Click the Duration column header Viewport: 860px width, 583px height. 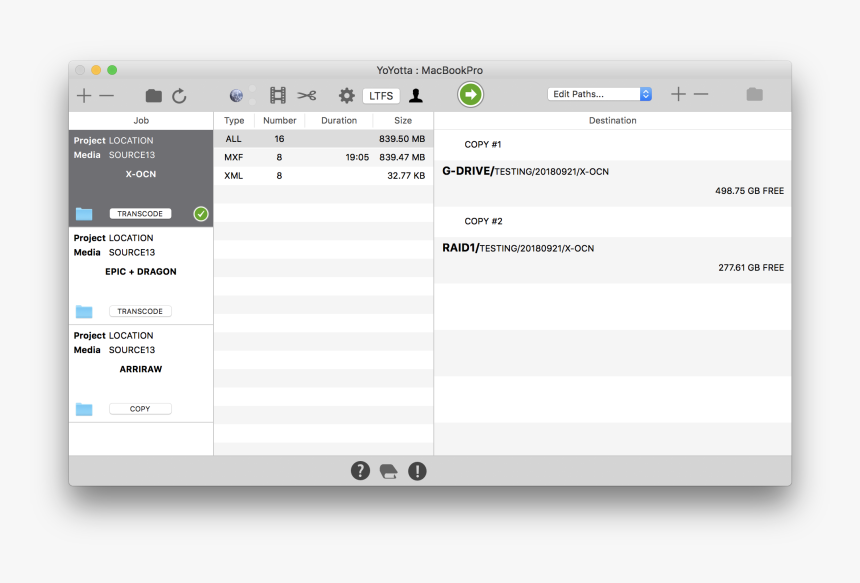(x=338, y=120)
